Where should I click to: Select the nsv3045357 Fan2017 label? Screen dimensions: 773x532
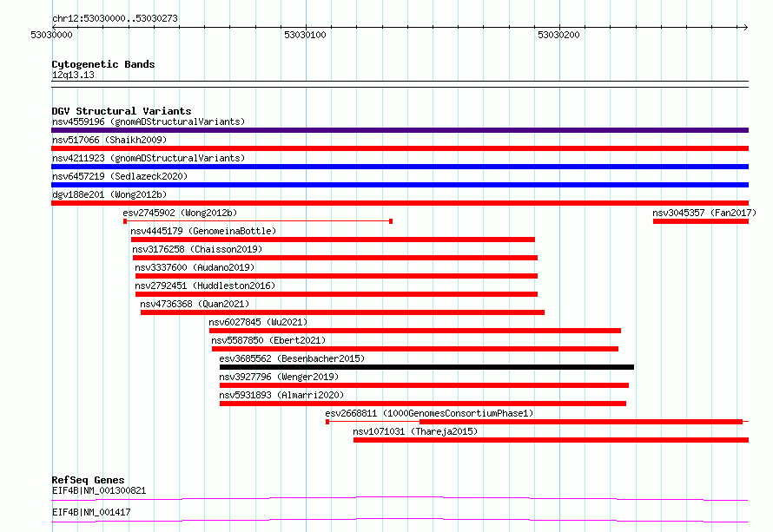tap(704, 213)
